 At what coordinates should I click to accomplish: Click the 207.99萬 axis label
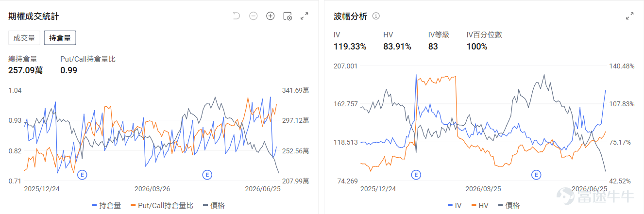point(295,181)
